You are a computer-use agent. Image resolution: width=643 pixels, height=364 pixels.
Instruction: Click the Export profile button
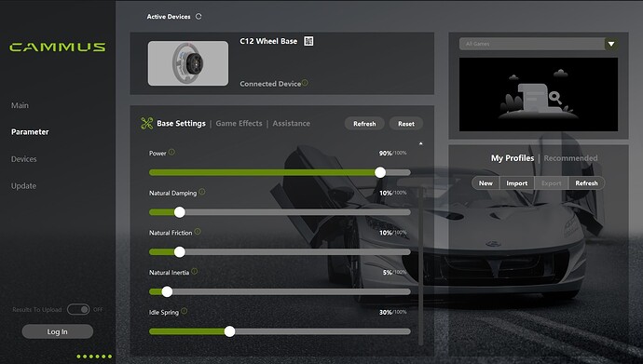pyautogui.click(x=551, y=183)
